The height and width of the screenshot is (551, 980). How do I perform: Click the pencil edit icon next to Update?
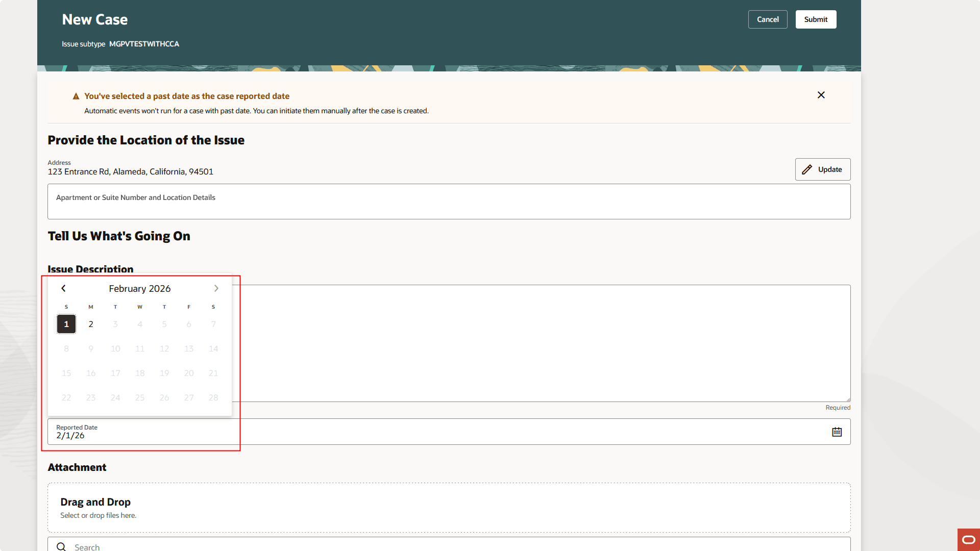(x=808, y=169)
